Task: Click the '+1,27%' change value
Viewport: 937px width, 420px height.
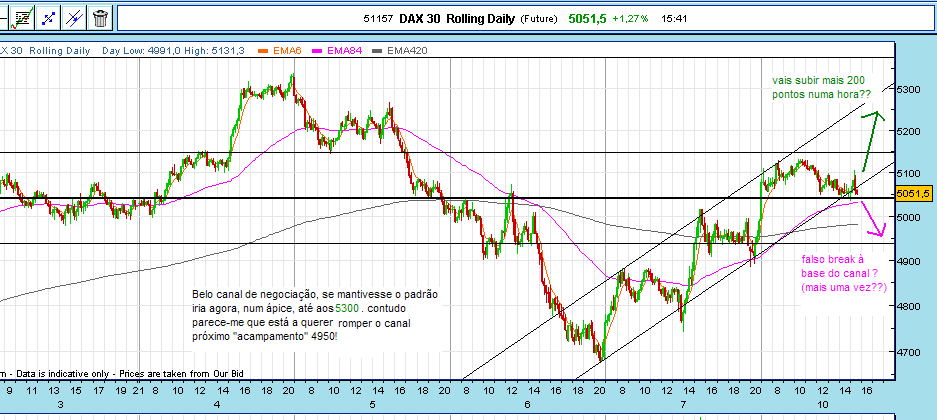Action: (x=629, y=19)
